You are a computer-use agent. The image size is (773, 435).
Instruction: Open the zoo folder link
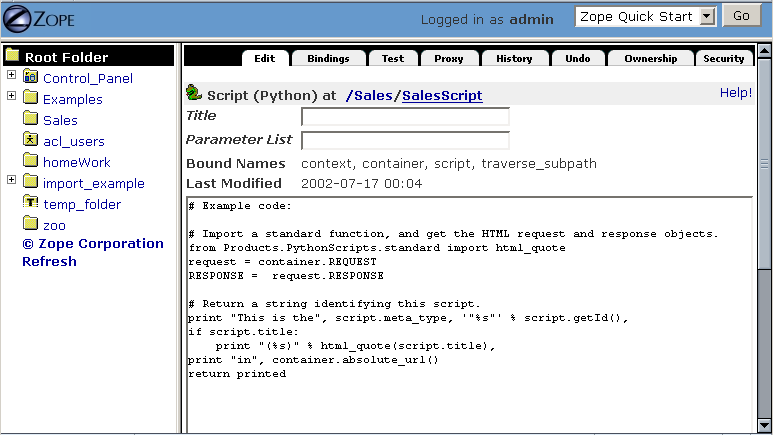click(54, 226)
